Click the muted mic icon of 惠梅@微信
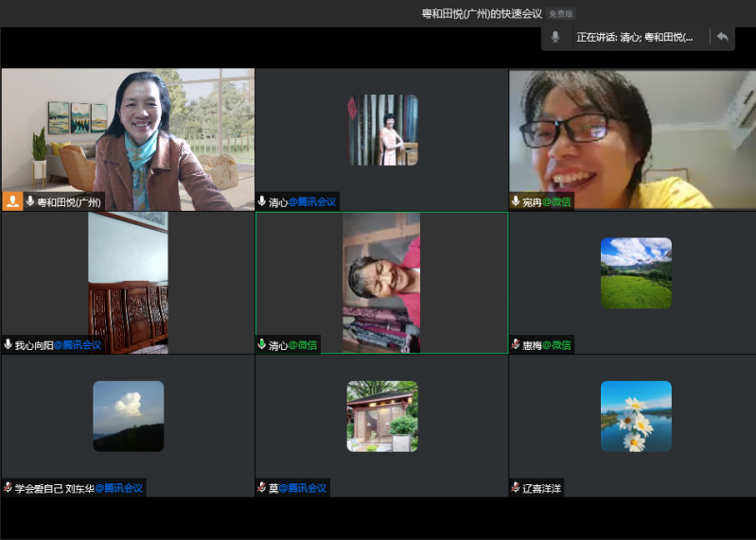Screen dimensions: 756x540 tap(516, 345)
